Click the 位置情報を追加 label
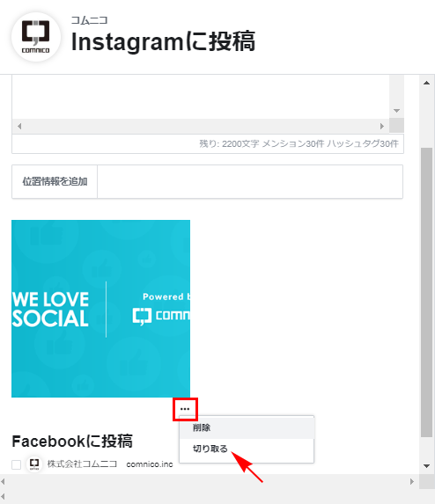The height and width of the screenshot is (504, 435). click(55, 181)
